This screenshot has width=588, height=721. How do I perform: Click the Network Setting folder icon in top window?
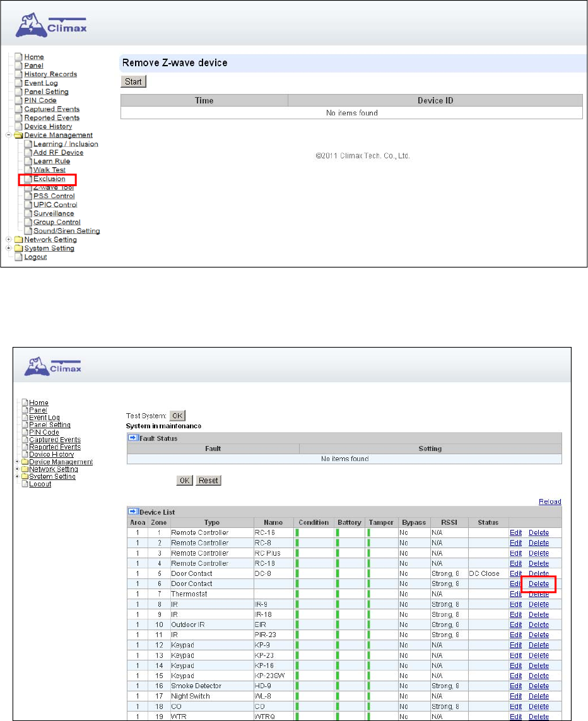coord(18,240)
